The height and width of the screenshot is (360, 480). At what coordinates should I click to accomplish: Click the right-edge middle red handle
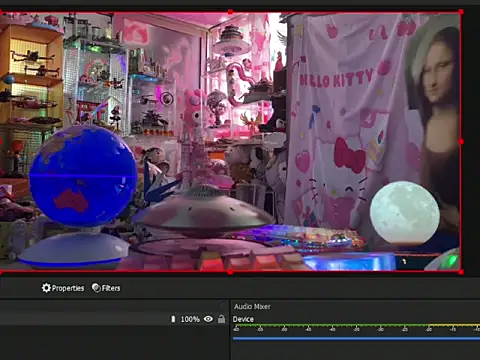tap(461, 142)
